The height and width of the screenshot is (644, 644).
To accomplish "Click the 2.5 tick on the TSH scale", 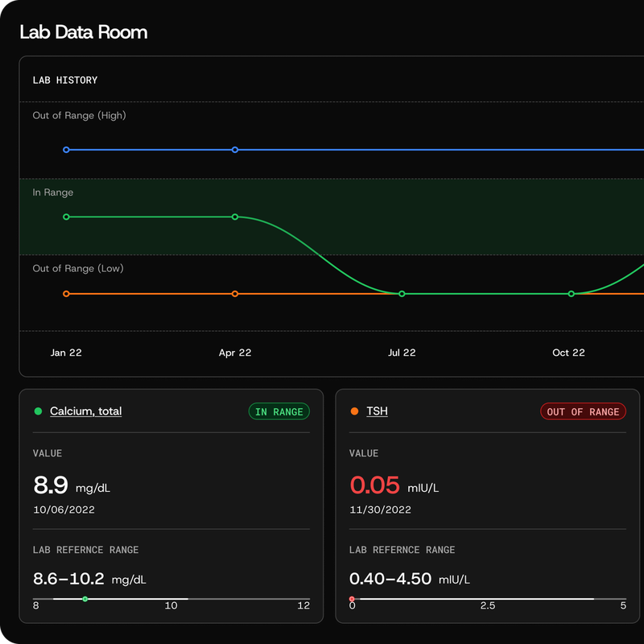I will 488,605.
